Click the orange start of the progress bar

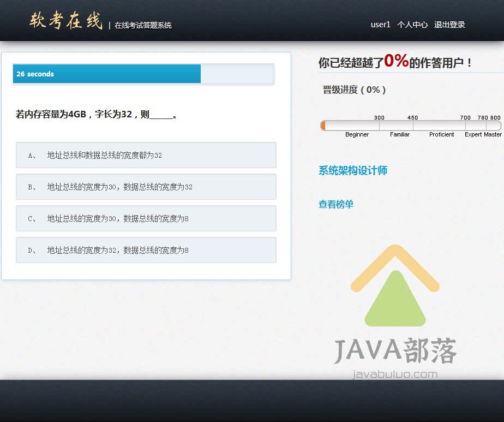click(323, 126)
